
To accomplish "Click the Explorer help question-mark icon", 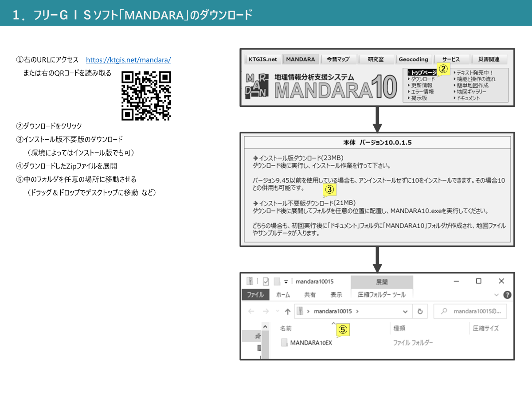I will pyautogui.click(x=507, y=295).
